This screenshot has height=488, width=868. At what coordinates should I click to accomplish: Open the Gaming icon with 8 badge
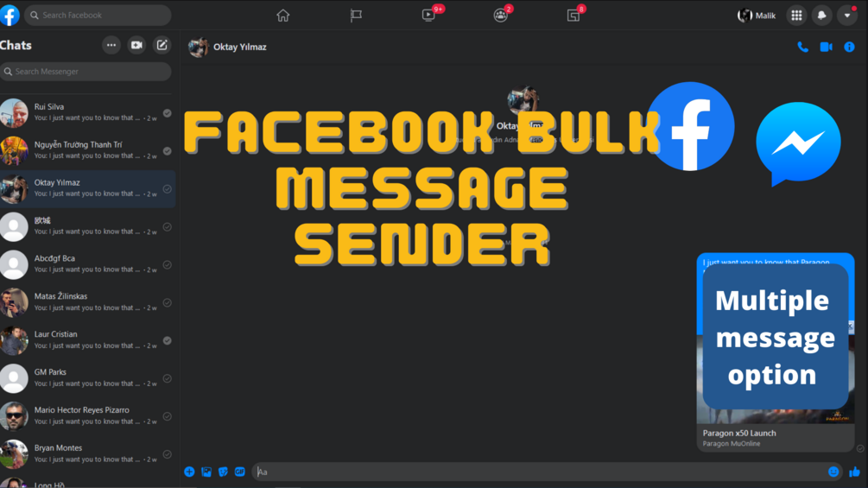click(574, 15)
